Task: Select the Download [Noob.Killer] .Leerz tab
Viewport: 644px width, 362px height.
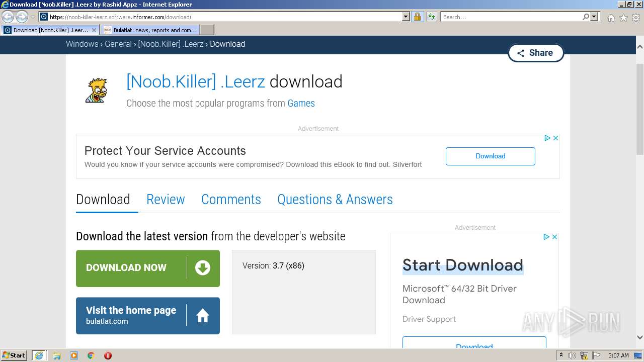Action: 50,30
